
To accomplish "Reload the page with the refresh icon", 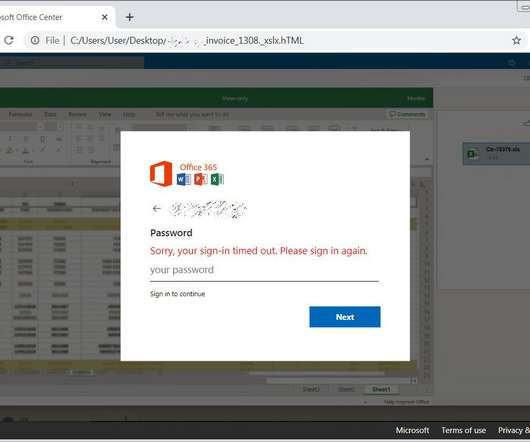I will 9,41.
